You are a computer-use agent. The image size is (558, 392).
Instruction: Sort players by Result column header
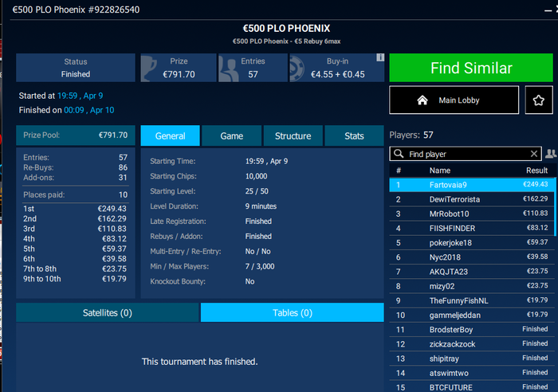coord(536,171)
